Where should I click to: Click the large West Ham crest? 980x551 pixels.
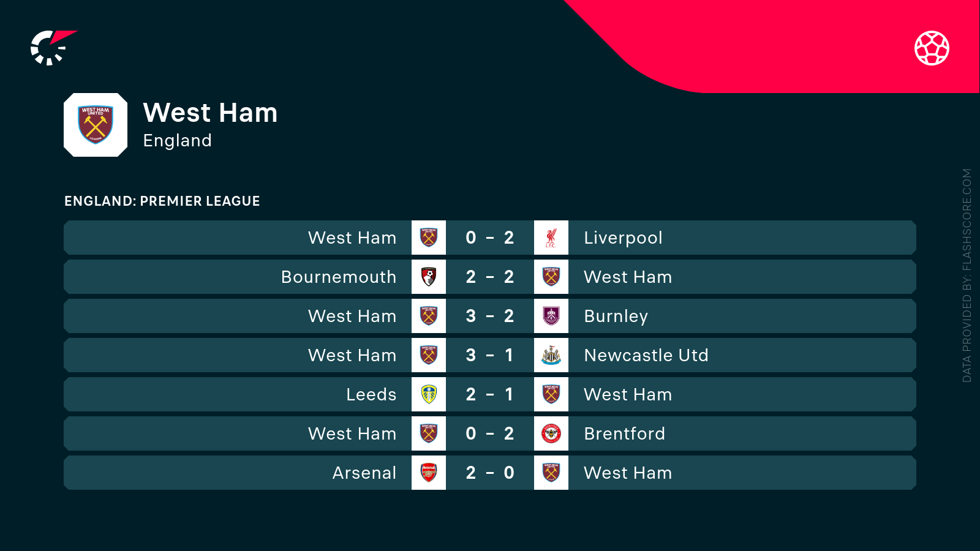[x=96, y=125]
